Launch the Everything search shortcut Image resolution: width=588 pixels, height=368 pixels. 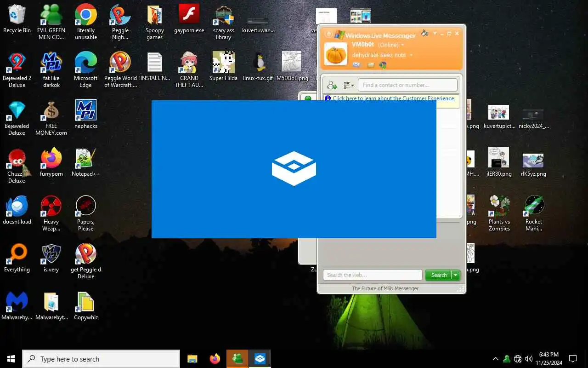(17, 258)
